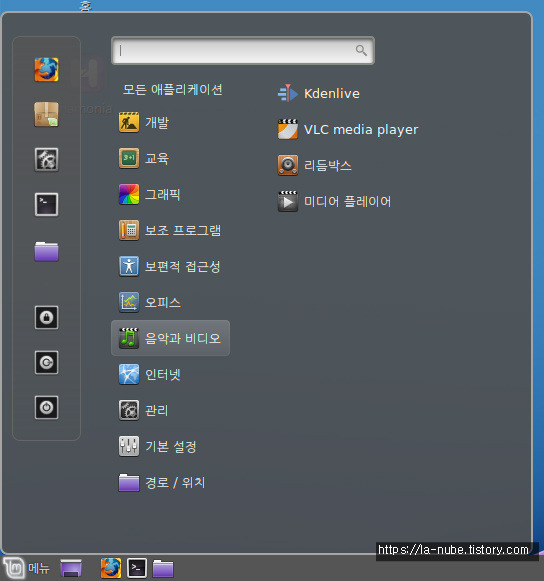Focus the menu search field
This screenshot has width=544, height=581.
(243, 50)
